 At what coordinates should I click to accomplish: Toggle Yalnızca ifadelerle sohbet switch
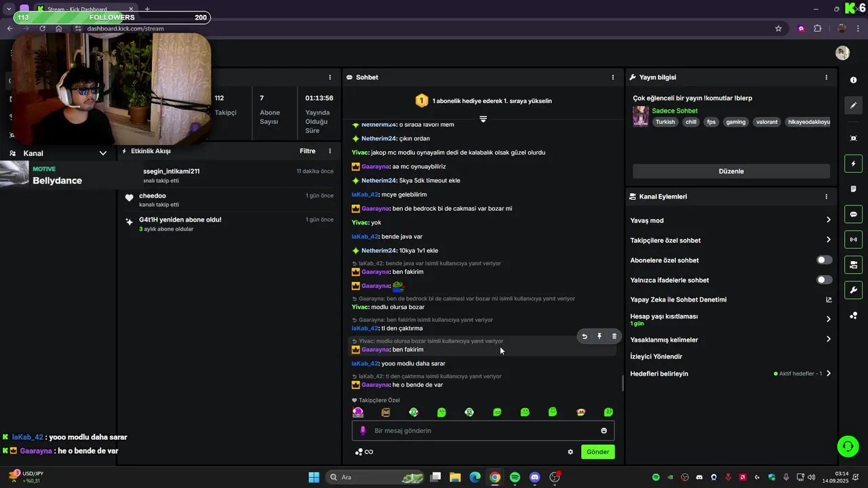click(824, 280)
